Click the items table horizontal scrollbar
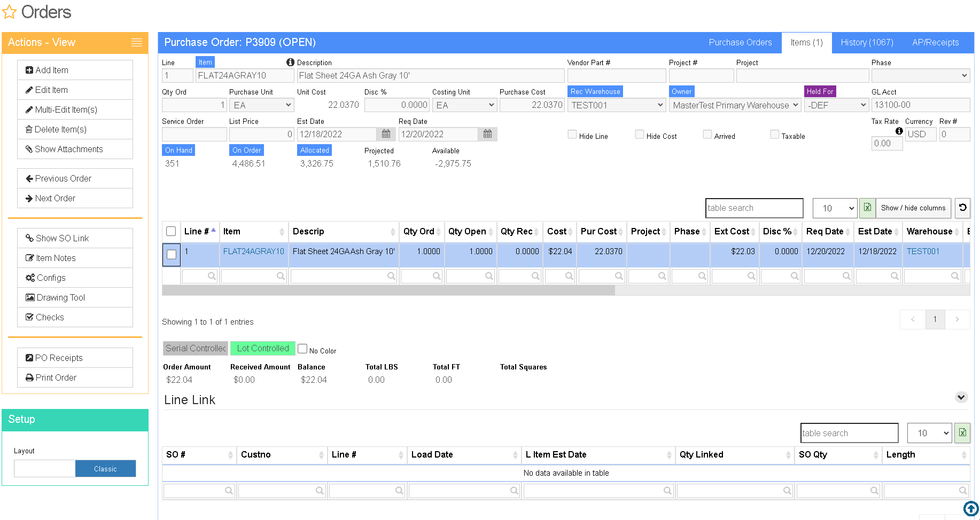 click(388, 290)
